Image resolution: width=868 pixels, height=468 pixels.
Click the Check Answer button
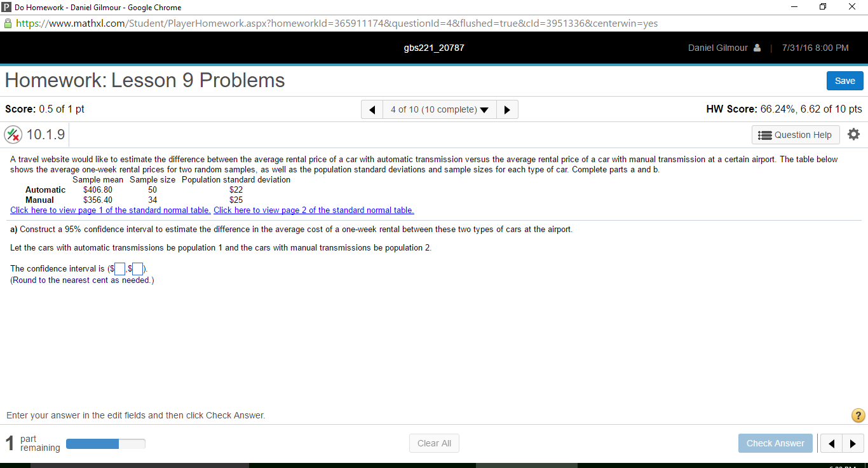(775, 443)
